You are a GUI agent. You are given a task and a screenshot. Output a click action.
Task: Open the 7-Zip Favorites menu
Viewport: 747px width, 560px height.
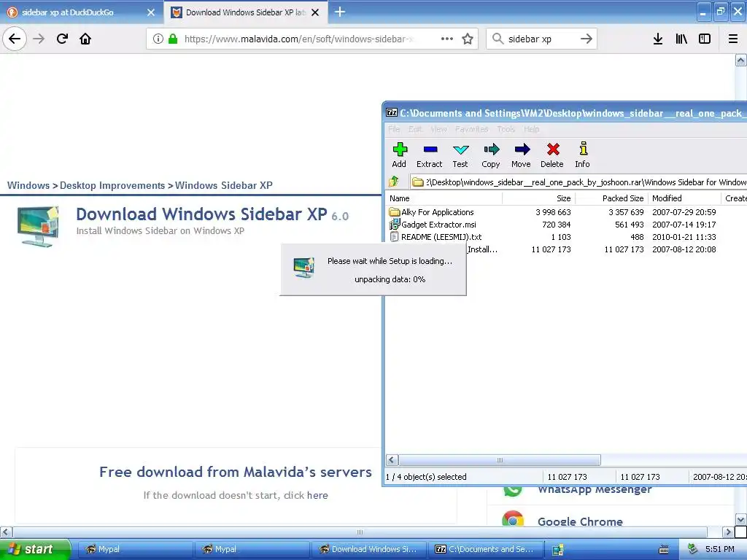coord(472,129)
